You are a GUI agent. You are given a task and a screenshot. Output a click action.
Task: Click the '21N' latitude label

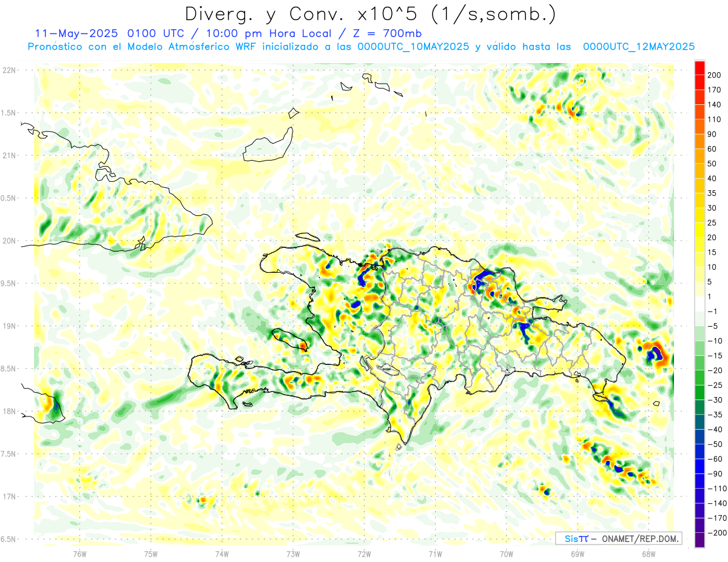9,156
